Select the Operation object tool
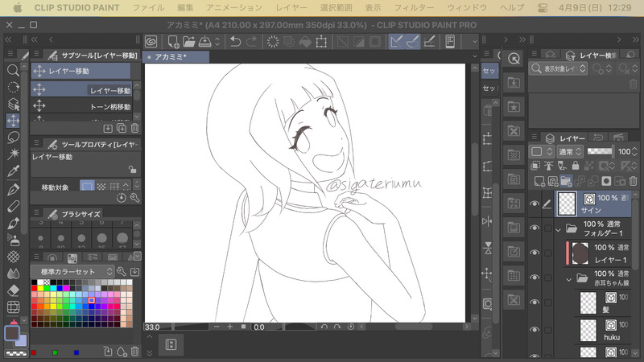 (13, 104)
